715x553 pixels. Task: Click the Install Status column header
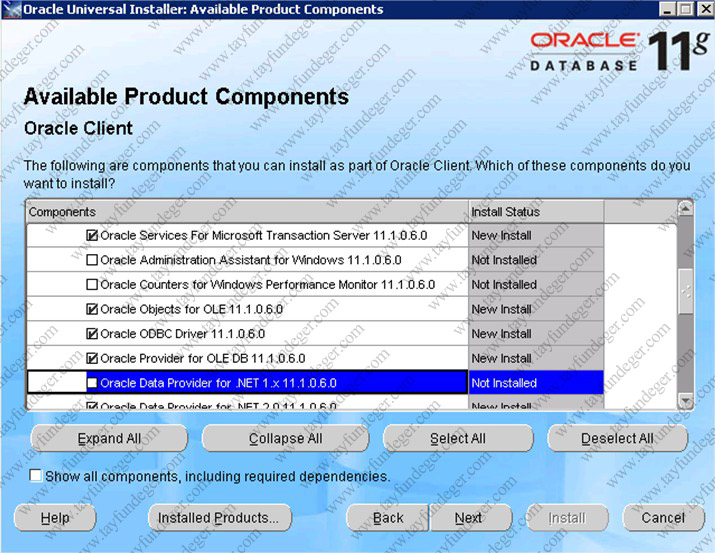[x=536, y=212]
